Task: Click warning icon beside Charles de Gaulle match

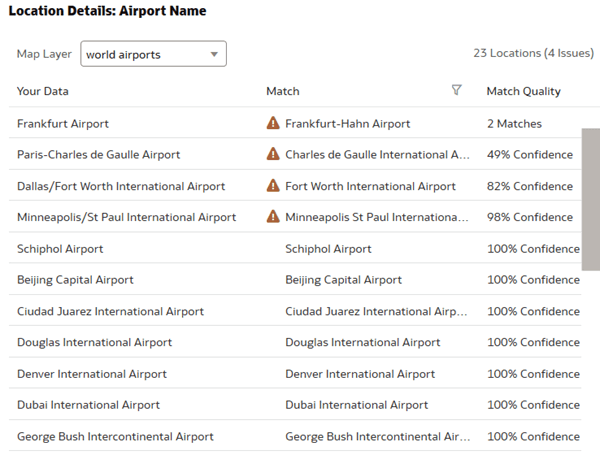Action: coord(273,155)
